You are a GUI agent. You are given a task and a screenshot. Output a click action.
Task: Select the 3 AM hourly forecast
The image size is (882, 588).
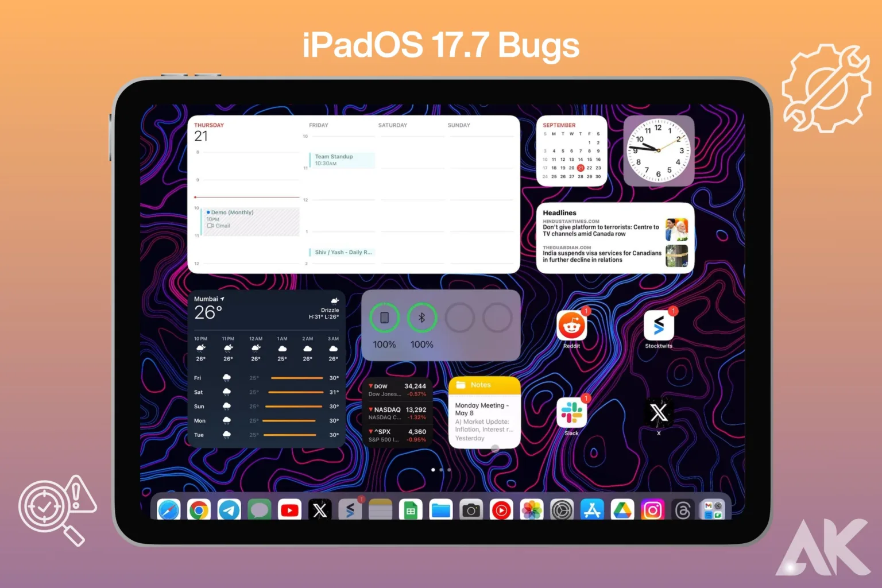pyautogui.click(x=333, y=349)
